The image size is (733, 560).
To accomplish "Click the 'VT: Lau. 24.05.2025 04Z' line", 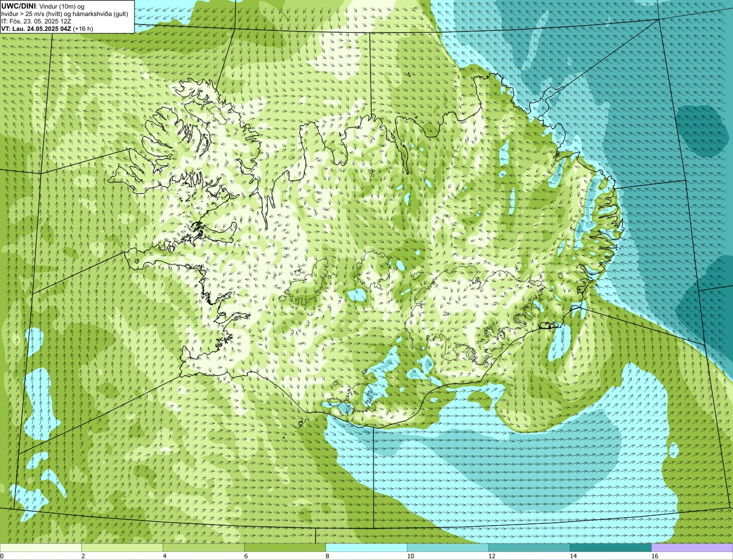I will click(x=47, y=28).
